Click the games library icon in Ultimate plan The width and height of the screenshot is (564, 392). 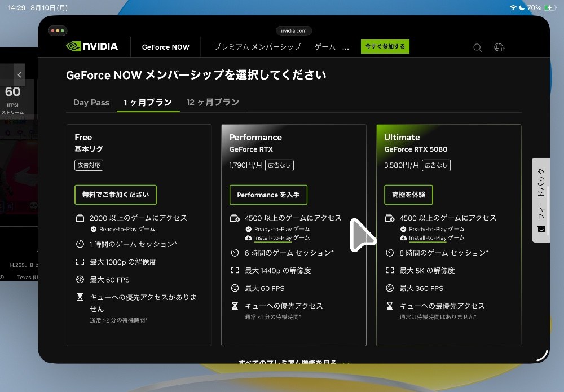click(x=390, y=218)
